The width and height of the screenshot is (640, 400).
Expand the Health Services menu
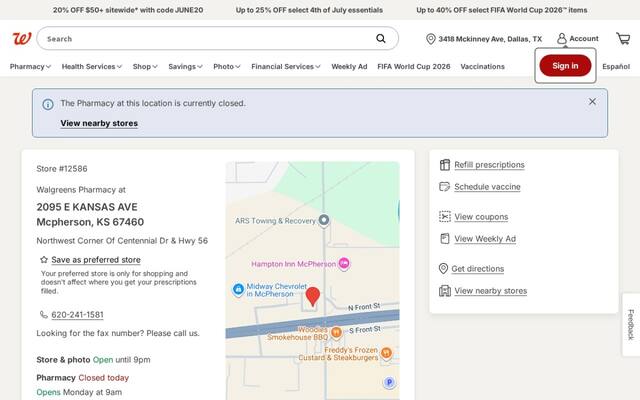[x=92, y=67]
